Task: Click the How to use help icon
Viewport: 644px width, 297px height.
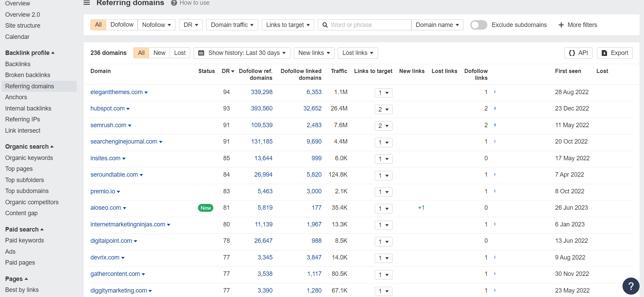Action: 174,3
